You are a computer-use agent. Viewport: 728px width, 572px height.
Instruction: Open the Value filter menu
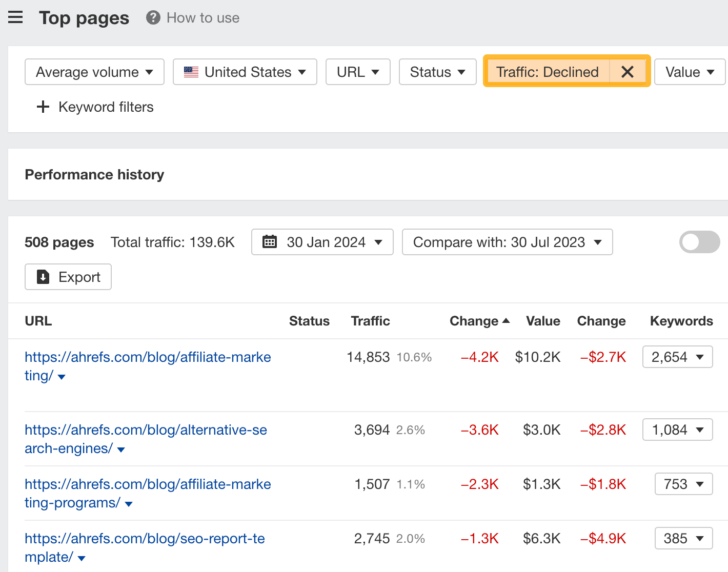690,72
